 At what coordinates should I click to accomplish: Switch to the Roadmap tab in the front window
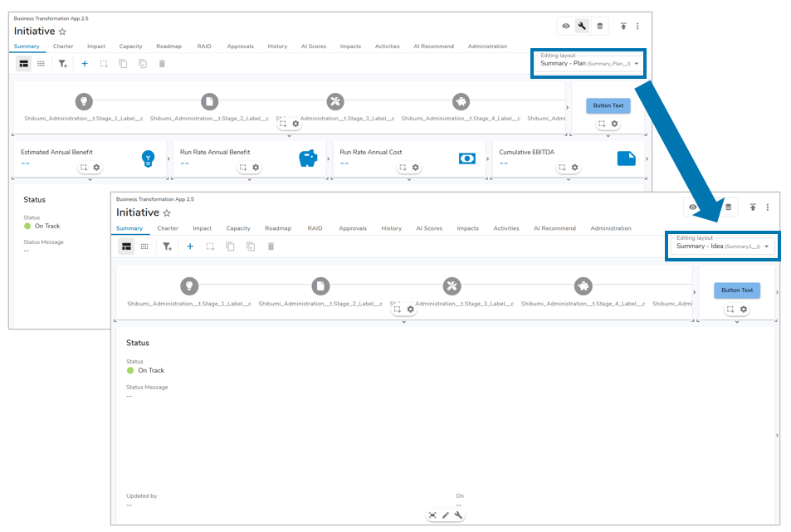(278, 228)
